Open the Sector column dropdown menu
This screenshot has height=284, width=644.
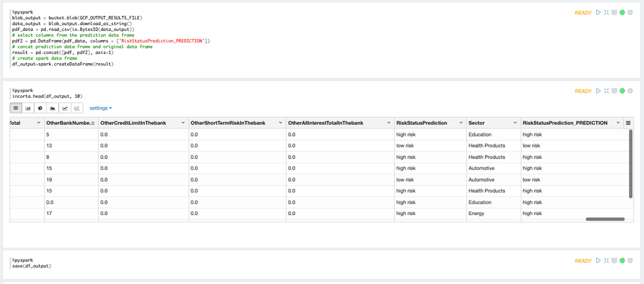coord(515,123)
